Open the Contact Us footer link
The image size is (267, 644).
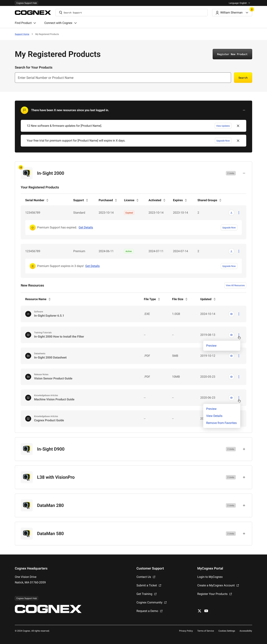(146, 577)
